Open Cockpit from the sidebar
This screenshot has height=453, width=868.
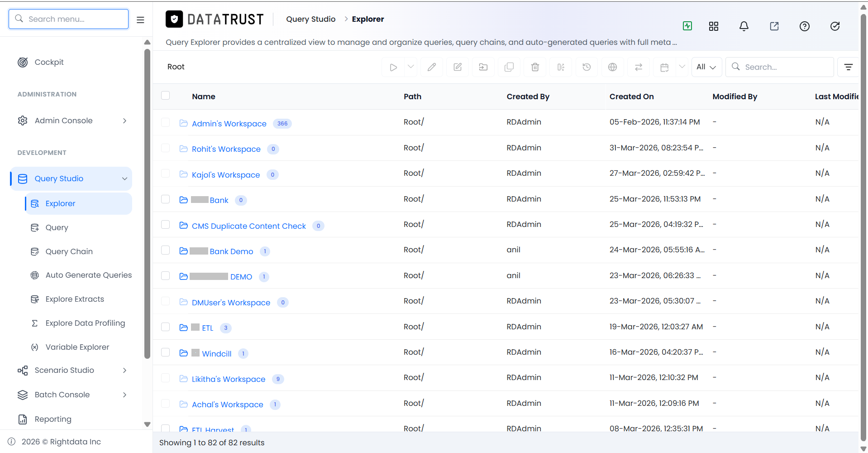point(49,62)
